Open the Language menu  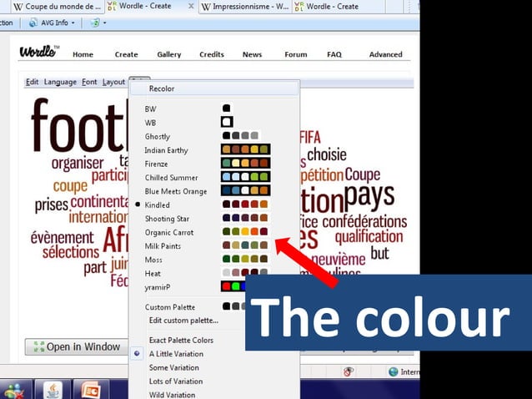[60, 82]
